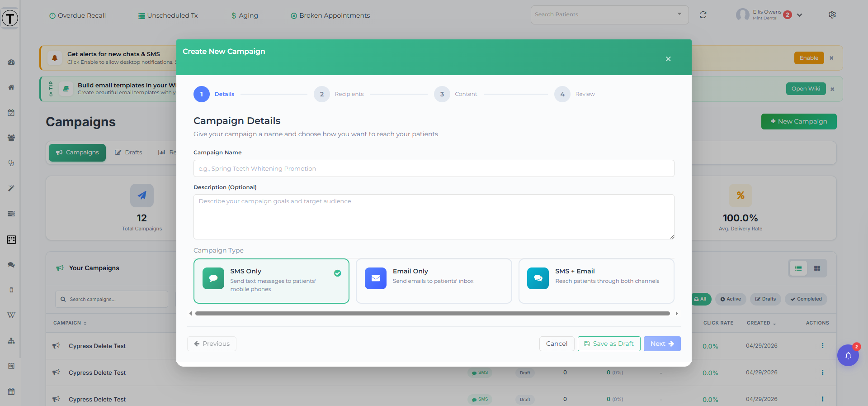
Task: Click the dialog's horizontal scrollbar
Action: coord(433,313)
